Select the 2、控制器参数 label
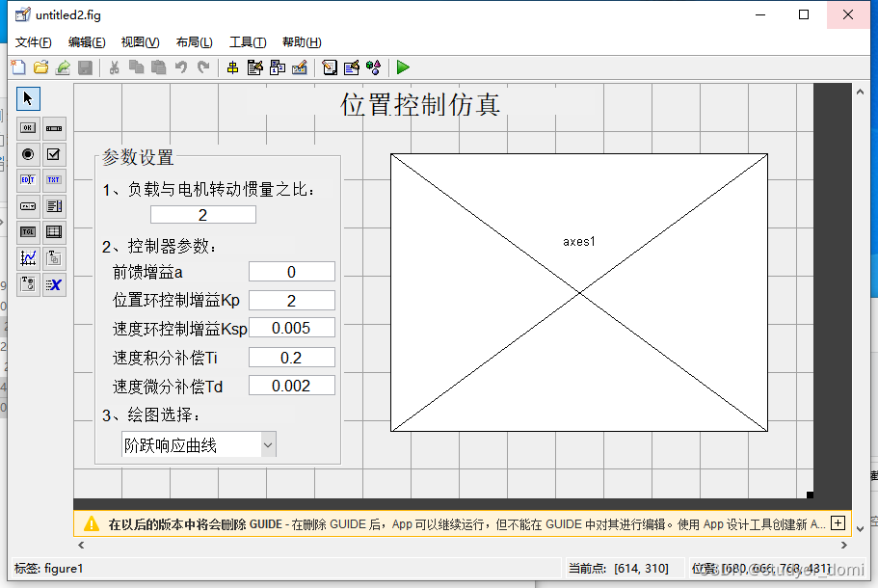878x588 pixels. (x=159, y=247)
